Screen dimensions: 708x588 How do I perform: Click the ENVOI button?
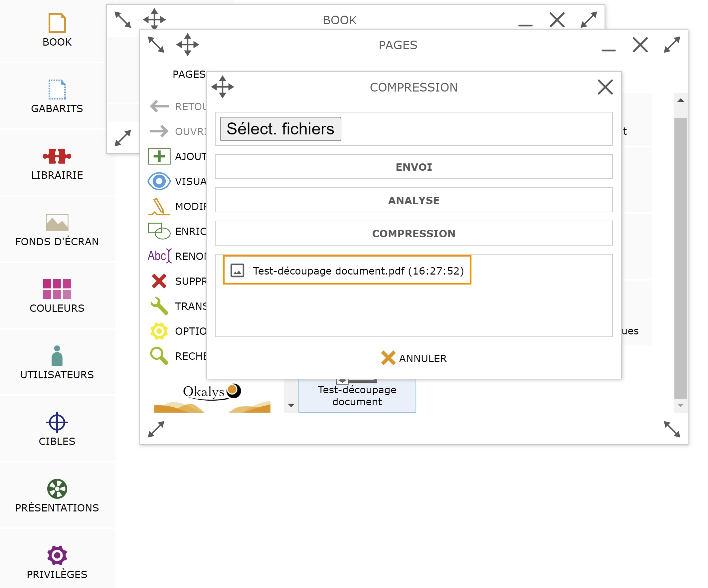414,167
